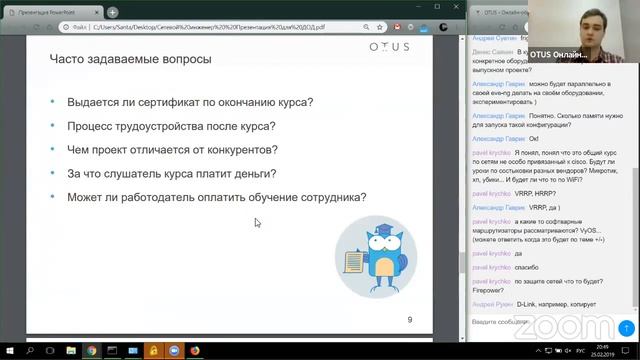Click the chat panel scrollbar
The width and height of the screenshot is (640, 360).
tap(635, 237)
